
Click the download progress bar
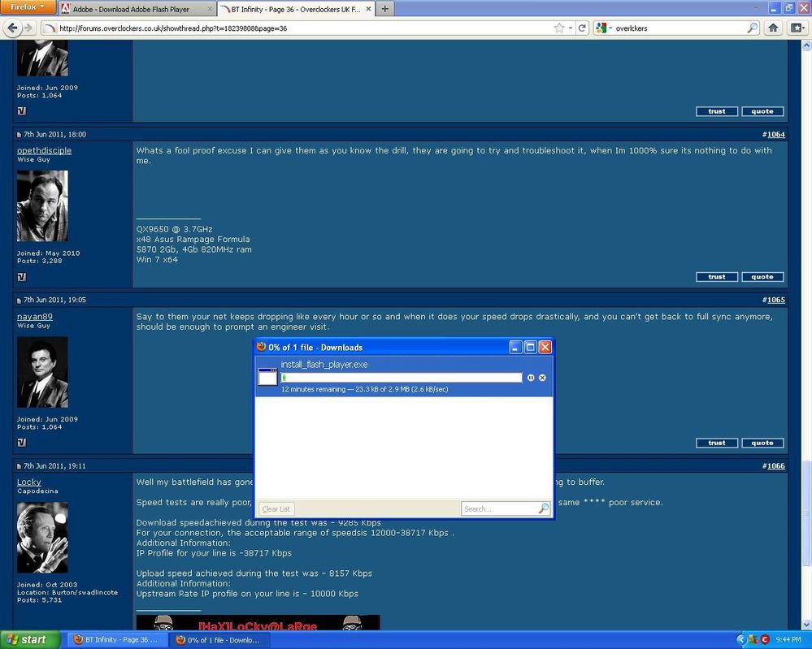(x=402, y=378)
